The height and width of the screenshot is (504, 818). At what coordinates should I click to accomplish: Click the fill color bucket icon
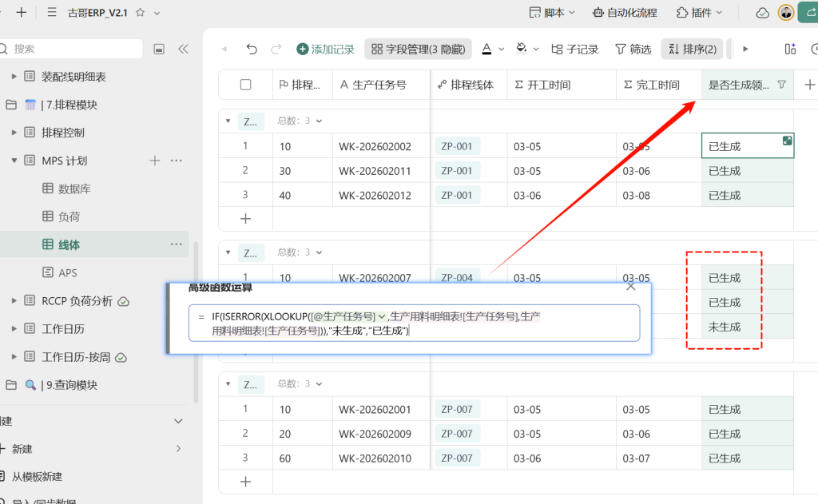click(x=521, y=49)
